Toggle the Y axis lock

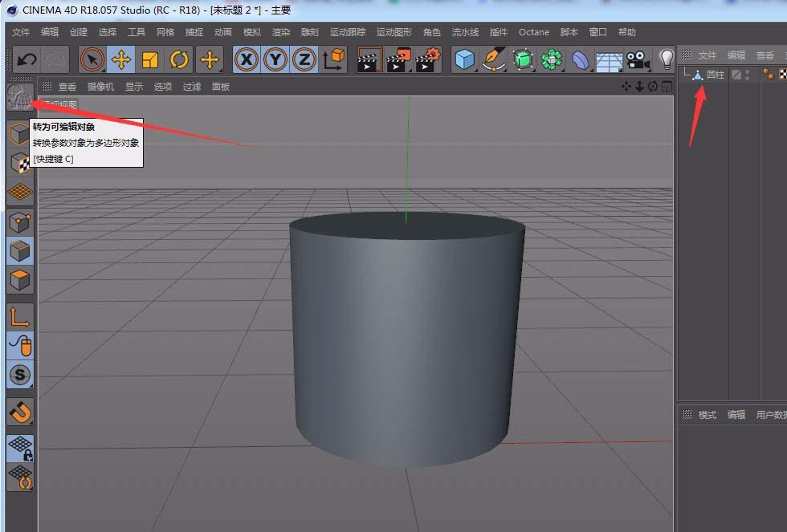[275, 60]
